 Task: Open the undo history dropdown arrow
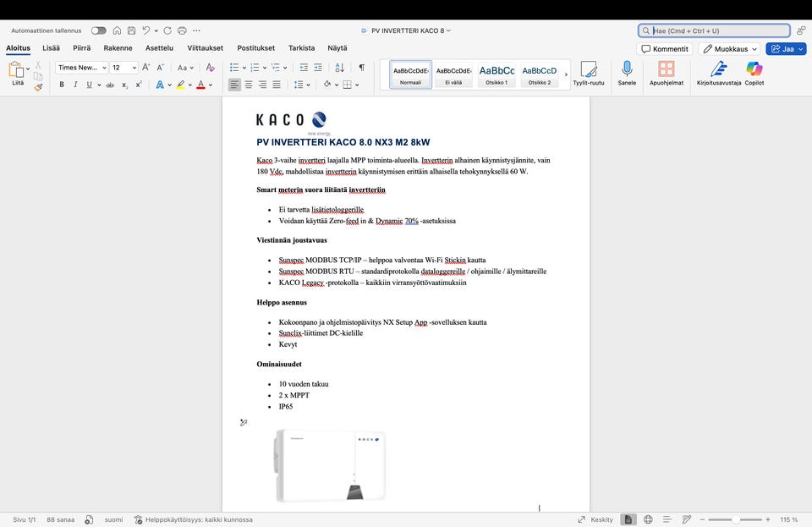point(156,30)
